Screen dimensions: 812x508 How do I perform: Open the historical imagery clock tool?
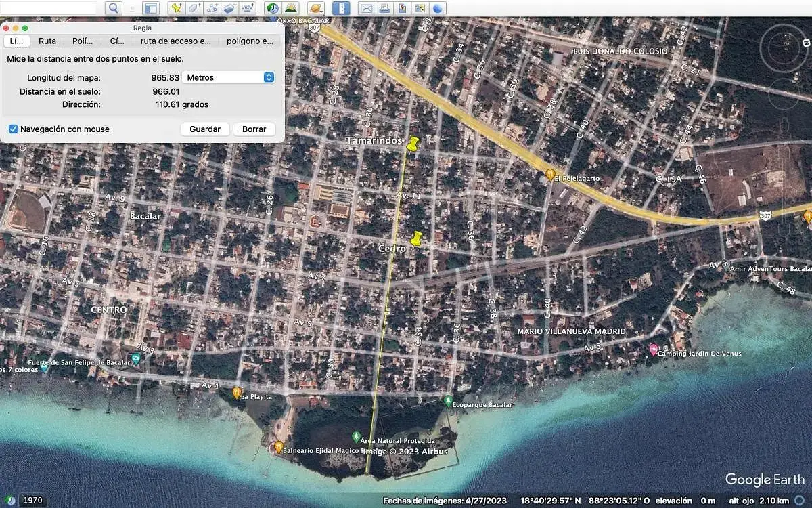[x=273, y=8]
